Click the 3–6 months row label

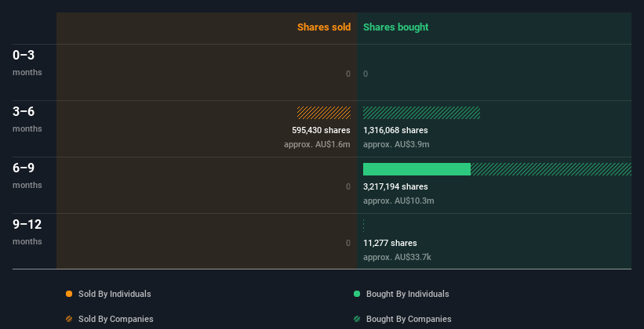[27, 119]
